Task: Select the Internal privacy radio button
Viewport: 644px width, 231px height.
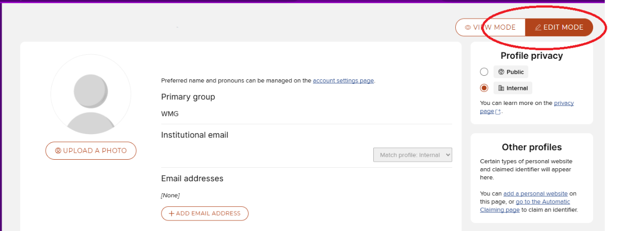Action: (x=484, y=88)
